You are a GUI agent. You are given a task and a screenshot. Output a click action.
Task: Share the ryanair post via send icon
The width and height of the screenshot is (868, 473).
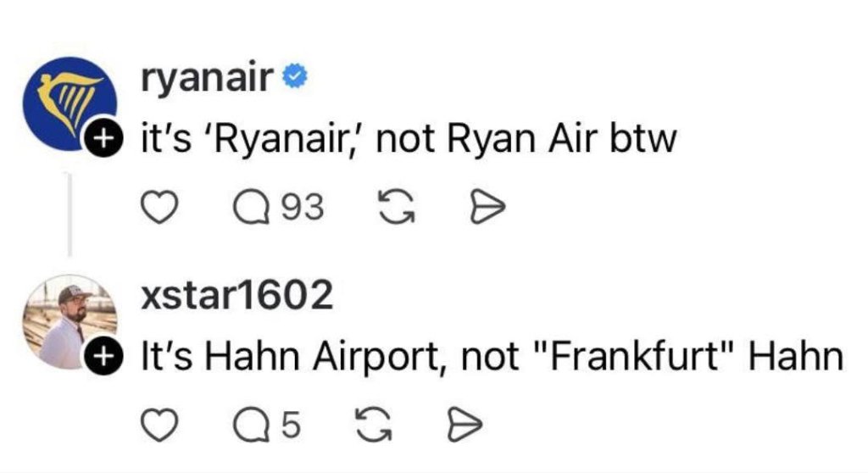pyautogui.click(x=488, y=205)
